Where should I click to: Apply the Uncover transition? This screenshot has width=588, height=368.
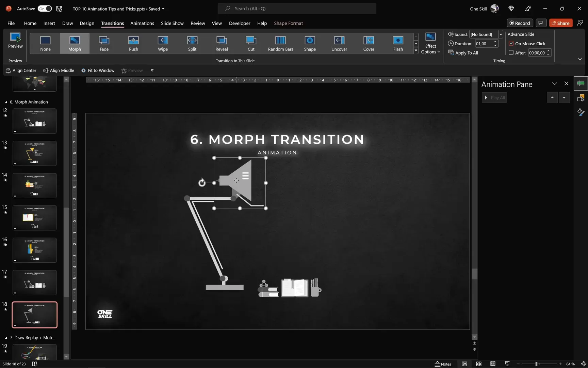click(339, 43)
